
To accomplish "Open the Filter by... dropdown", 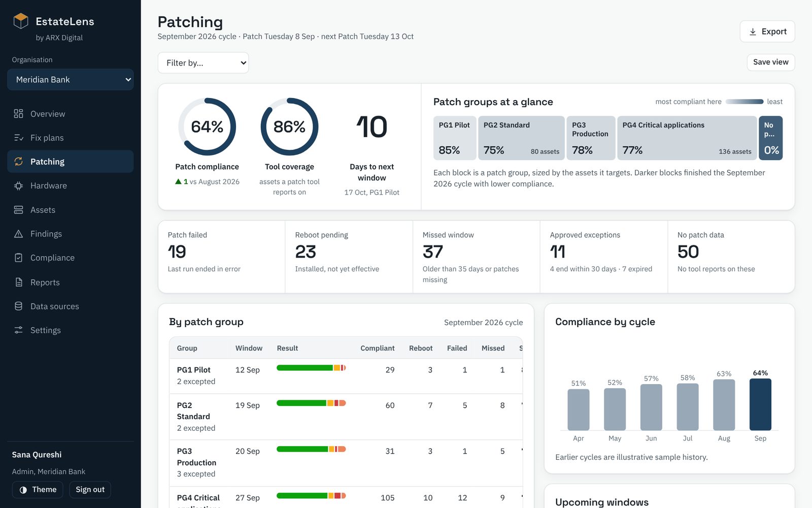I will point(203,63).
